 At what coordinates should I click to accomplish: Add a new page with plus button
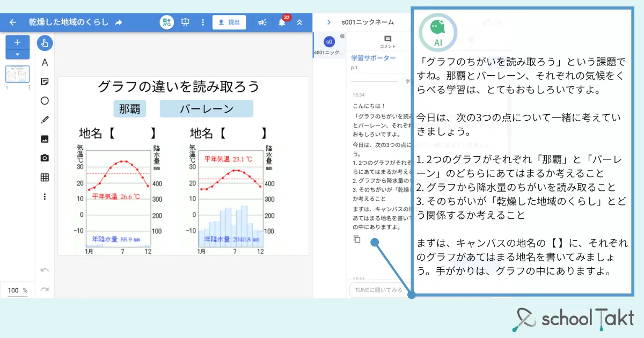coord(18,42)
